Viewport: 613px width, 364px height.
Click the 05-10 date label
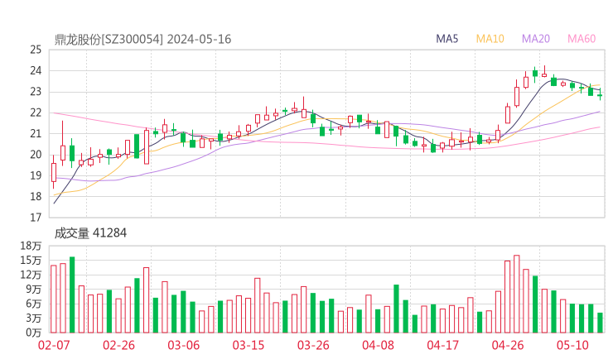572,345
